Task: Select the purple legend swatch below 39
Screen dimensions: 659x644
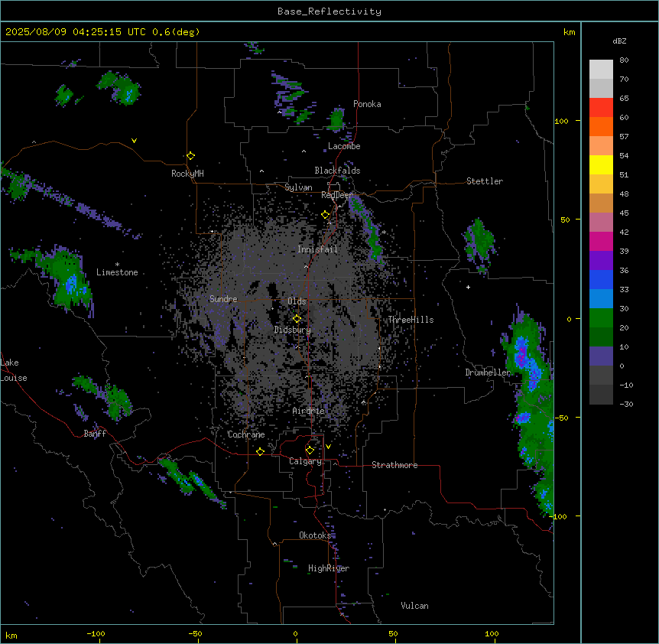Action: pyautogui.click(x=601, y=261)
